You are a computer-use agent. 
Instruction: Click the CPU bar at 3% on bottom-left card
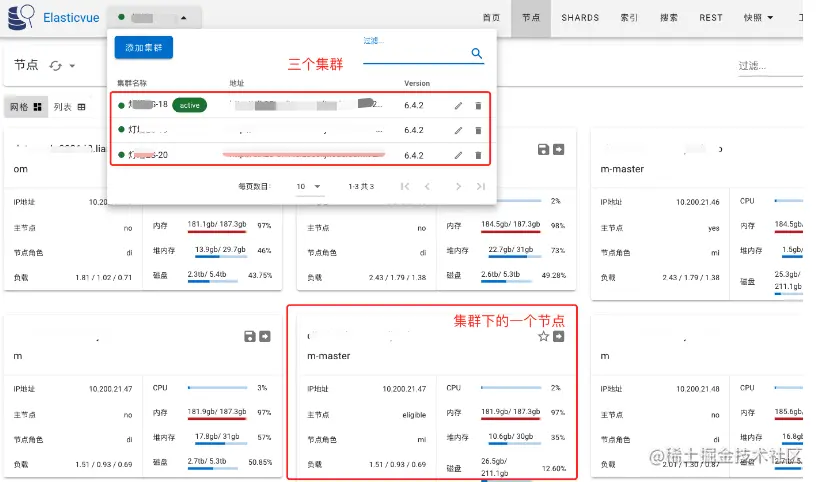pos(217,388)
